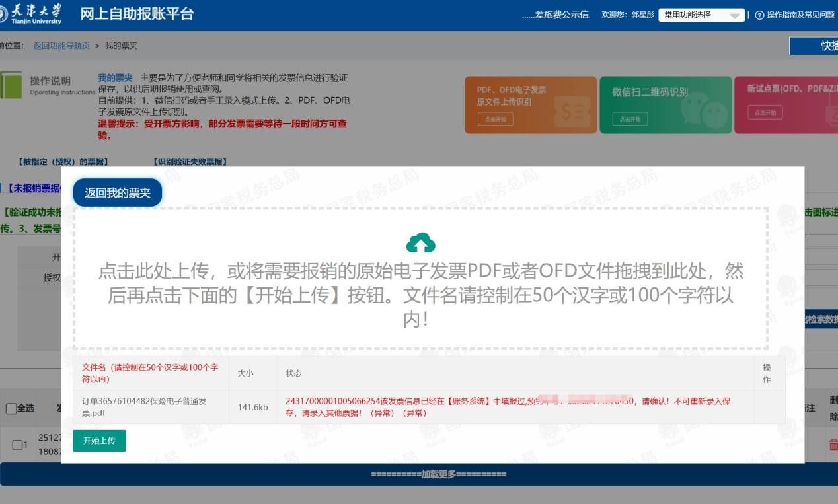Open the 【被指定（授权）的票据】 link
Viewport: 838px width, 504px height.
[x=63, y=162]
